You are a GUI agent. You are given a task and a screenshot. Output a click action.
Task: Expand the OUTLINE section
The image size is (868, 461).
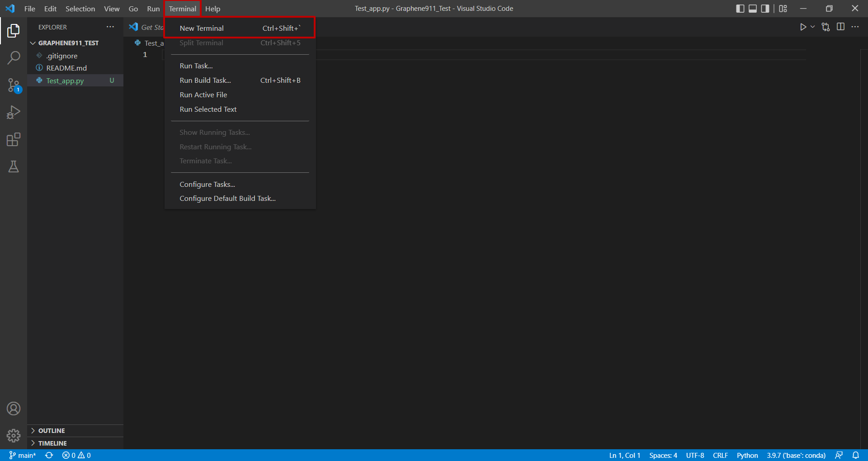coord(75,431)
